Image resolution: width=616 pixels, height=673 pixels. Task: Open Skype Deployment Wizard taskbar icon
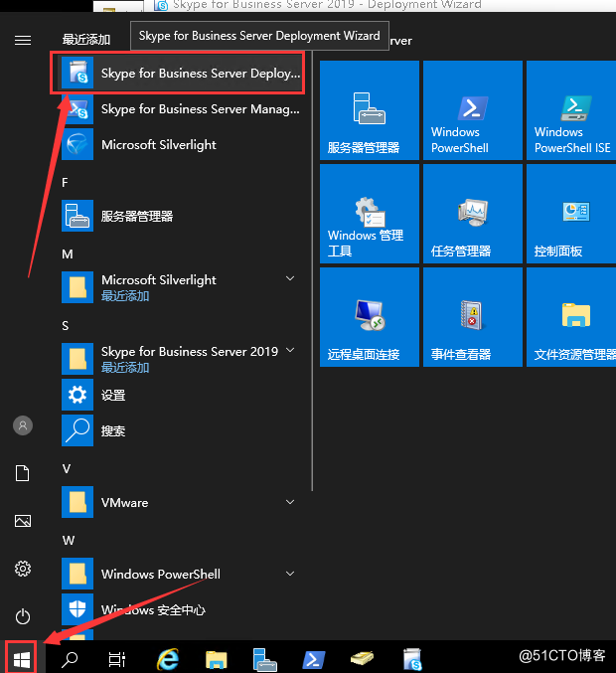click(412, 659)
